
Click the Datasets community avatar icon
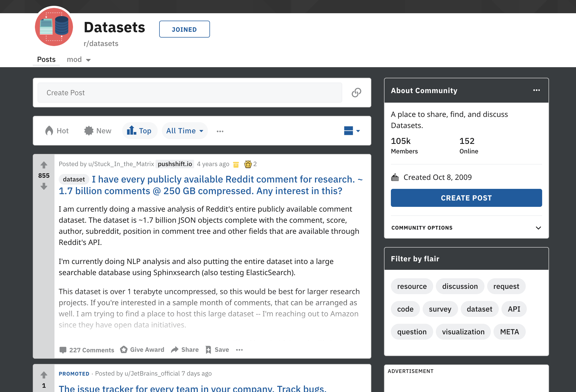pos(54,27)
